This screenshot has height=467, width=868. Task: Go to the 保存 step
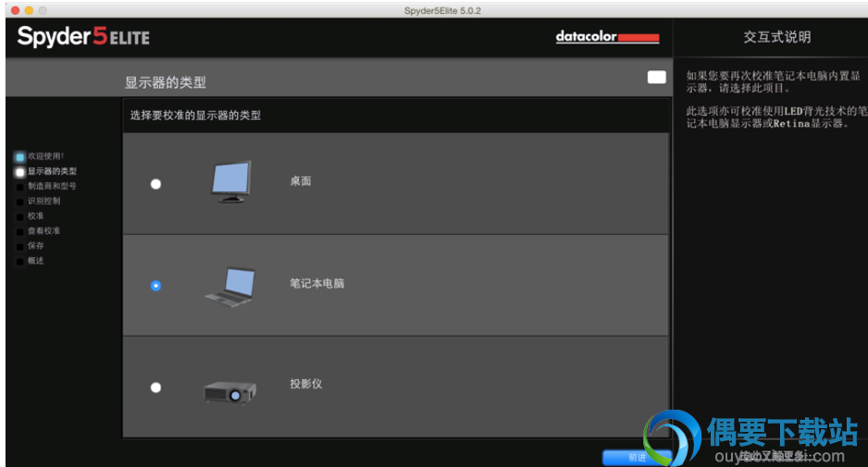click(35, 246)
